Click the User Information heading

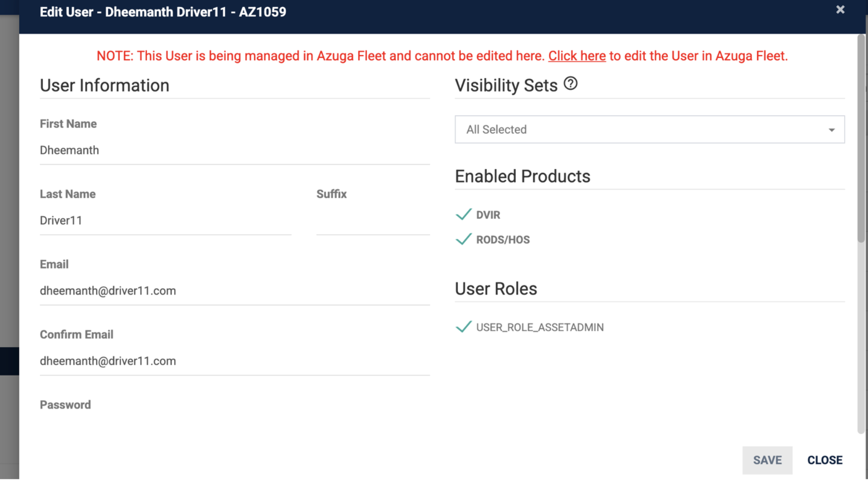click(x=104, y=85)
